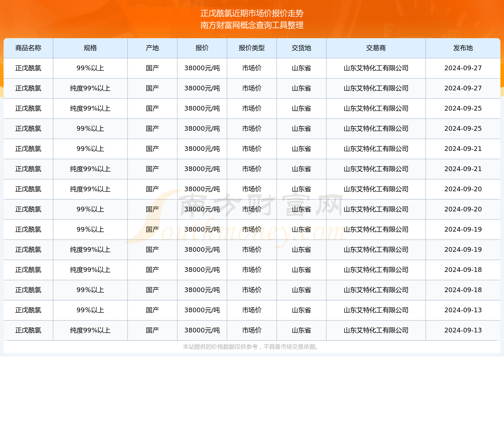Click 山东省 in the 纯度99%以上 2024-09-19 row
Image resolution: width=504 pixels, height=434 pixels.
[x=302, y=250]
